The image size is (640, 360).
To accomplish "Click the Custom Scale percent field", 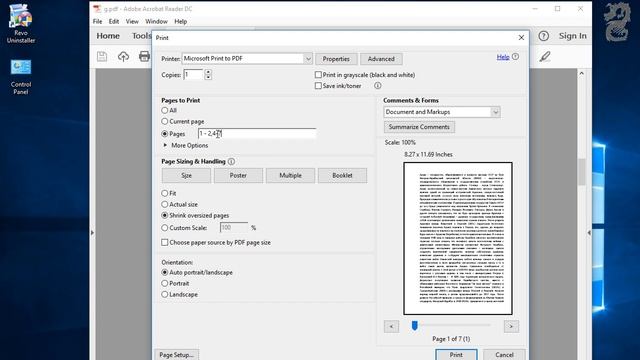I will [233, 228].
